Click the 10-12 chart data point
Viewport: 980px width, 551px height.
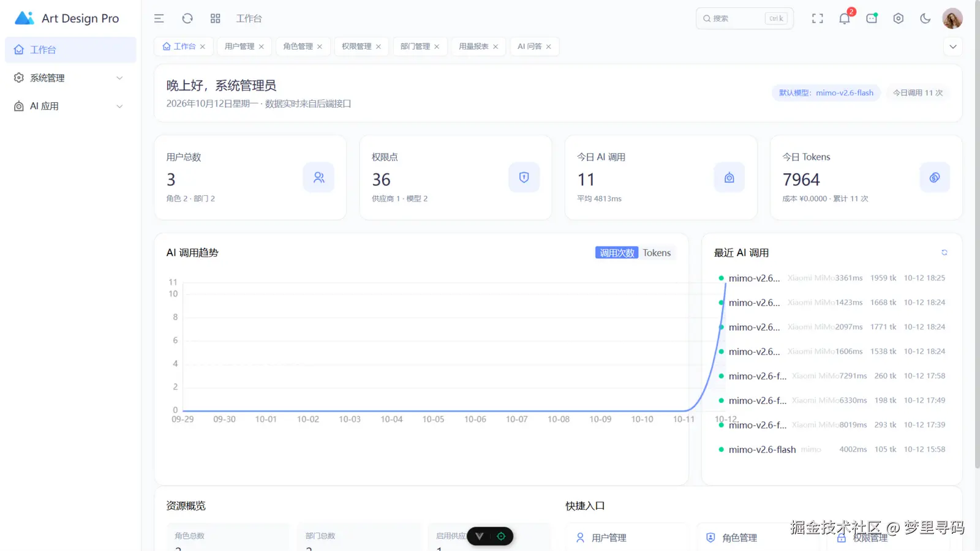pyautogui.click(x=726, y=283)
